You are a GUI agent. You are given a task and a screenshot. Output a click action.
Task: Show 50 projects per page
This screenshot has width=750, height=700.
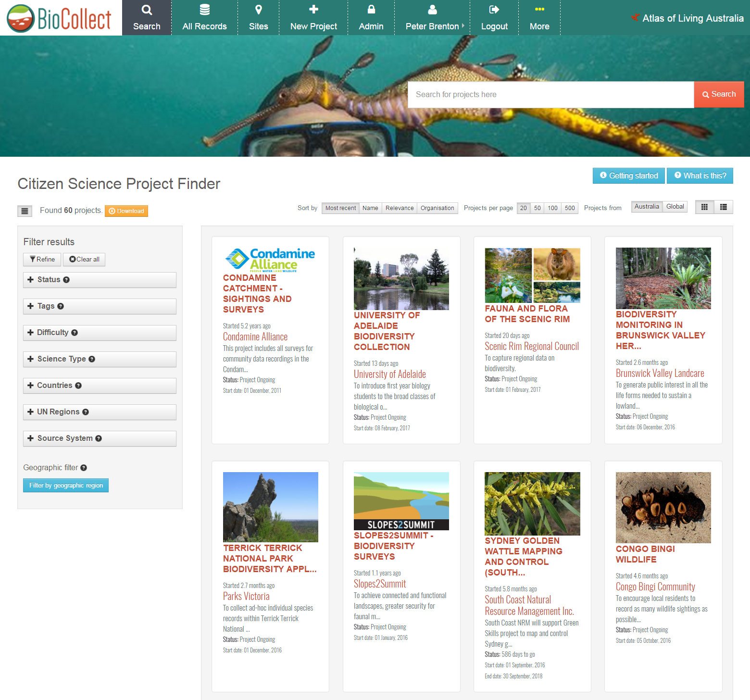(x=537, y=208)
